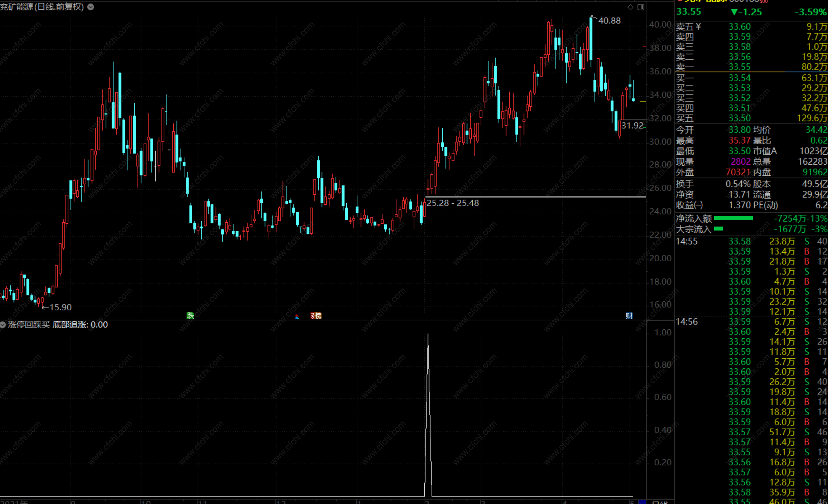Click the 大宗流入 green bar
This screenshot has width=828, height=504.
tap(718, 229)
